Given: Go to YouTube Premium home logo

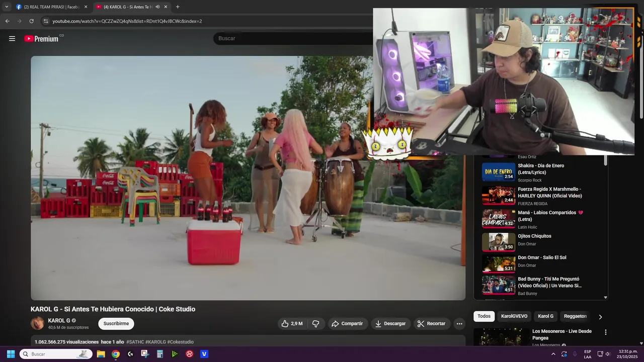Looking at the screenshot, I should pyautogui.click(x=41, y=39).
